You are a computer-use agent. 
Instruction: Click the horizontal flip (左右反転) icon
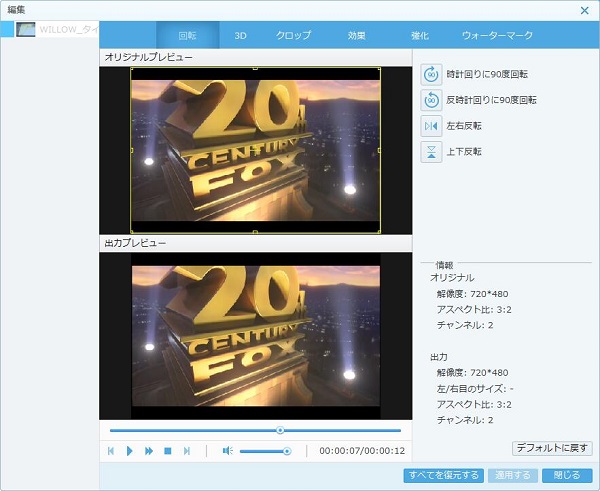[x=431, y=126]
